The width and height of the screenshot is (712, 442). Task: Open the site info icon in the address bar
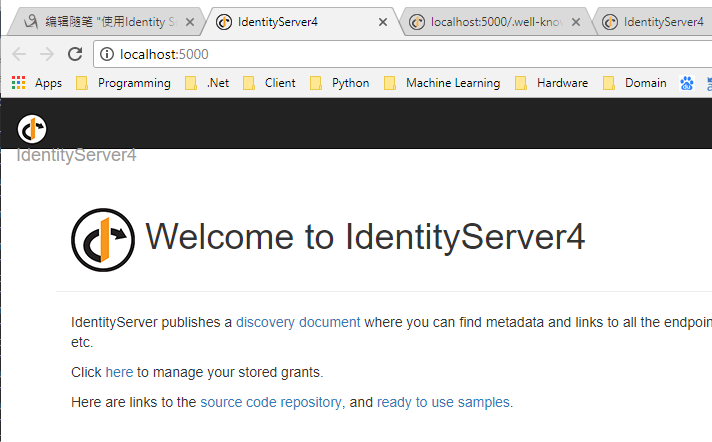point(107,55)
